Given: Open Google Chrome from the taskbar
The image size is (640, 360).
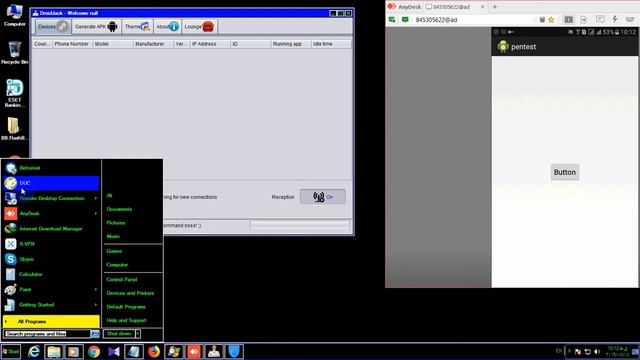Looking at the screenshot, I should pos(94,351).
